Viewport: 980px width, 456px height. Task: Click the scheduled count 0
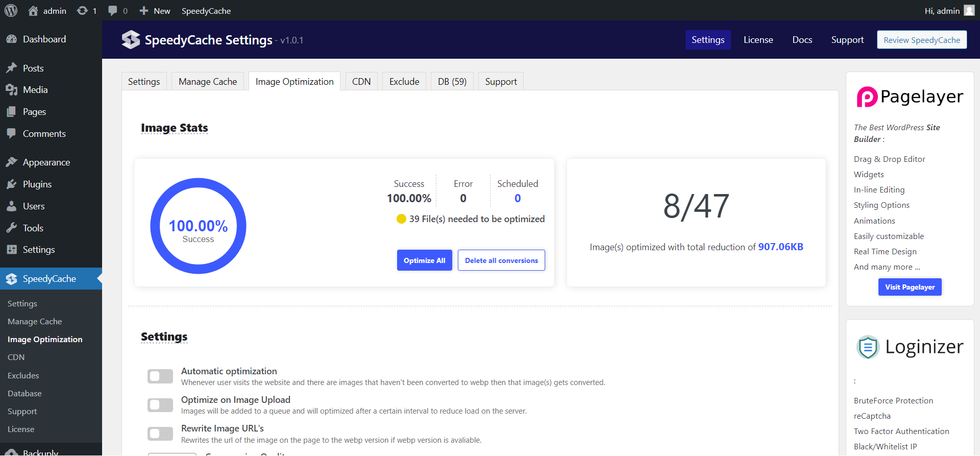click(x=518, y=198)
